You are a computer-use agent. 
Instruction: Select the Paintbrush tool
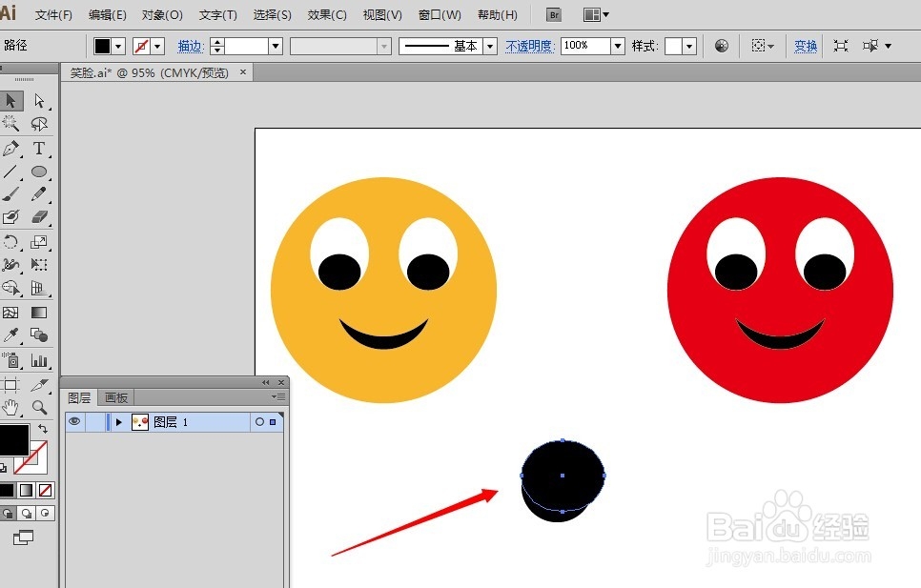(10, 194)
